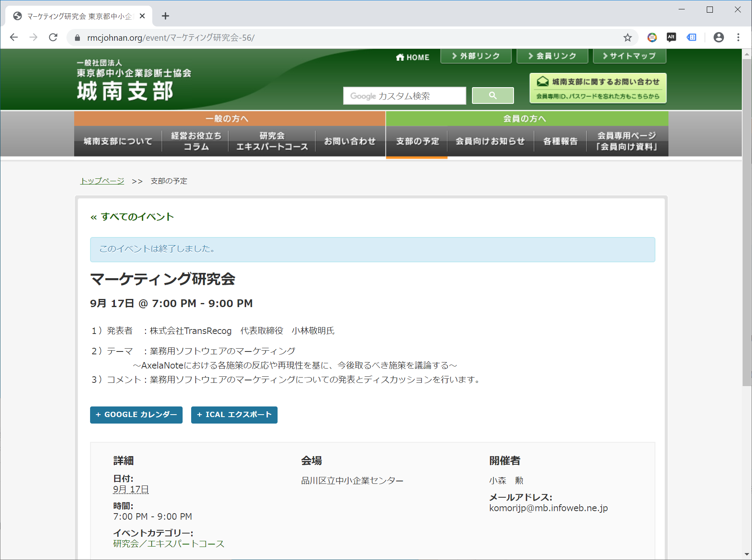The width and height of the screenshot is (752, 560).
Task: Open new tab with plus icon
Action: click(x=165, y=16)
